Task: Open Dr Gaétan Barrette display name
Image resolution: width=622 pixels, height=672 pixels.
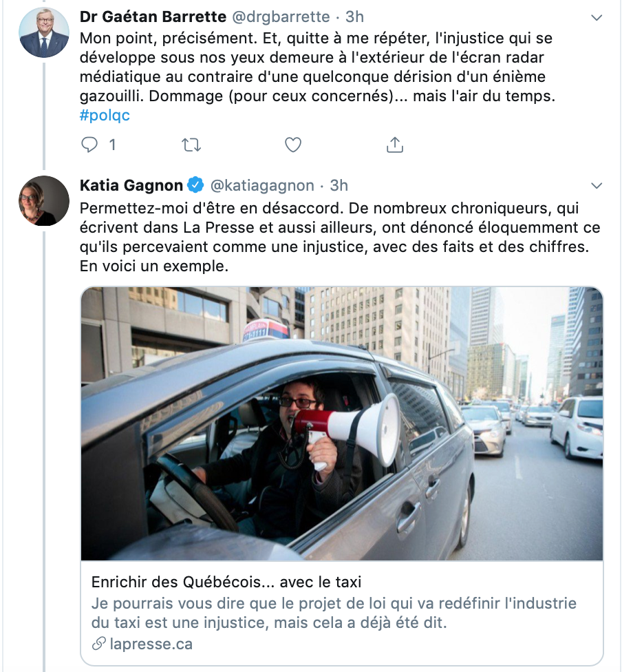Action: pyautogui.click(x=153, y=17)
